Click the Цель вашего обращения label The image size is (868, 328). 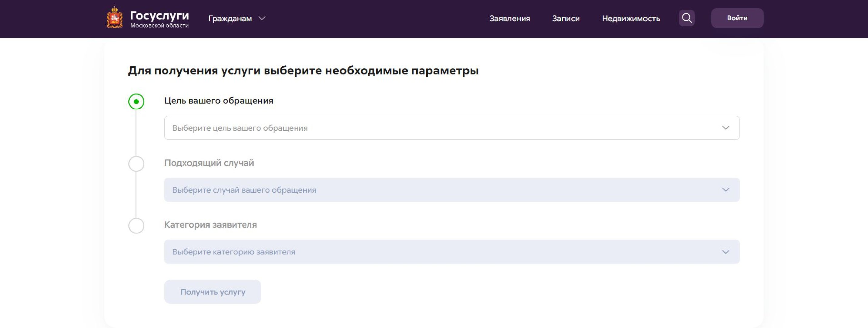219,101
